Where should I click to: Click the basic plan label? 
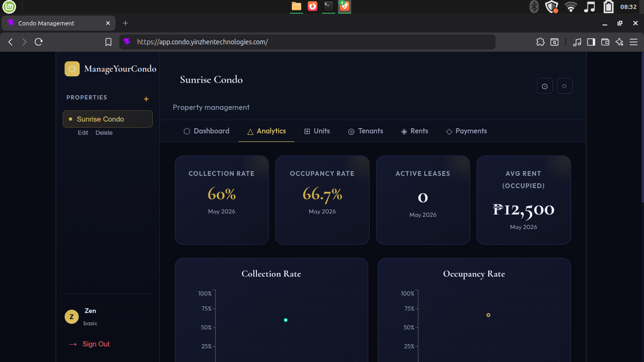pos(91,323)
